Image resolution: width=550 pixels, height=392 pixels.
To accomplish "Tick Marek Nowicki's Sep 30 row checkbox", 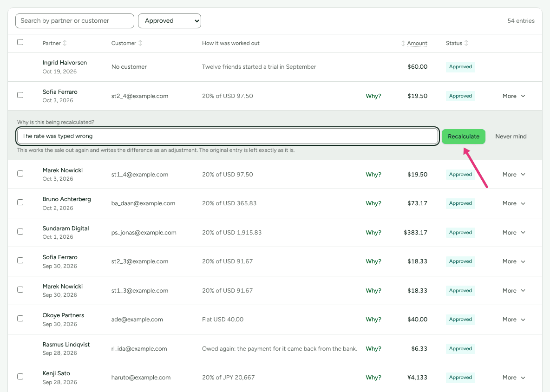I will [20, 290].
